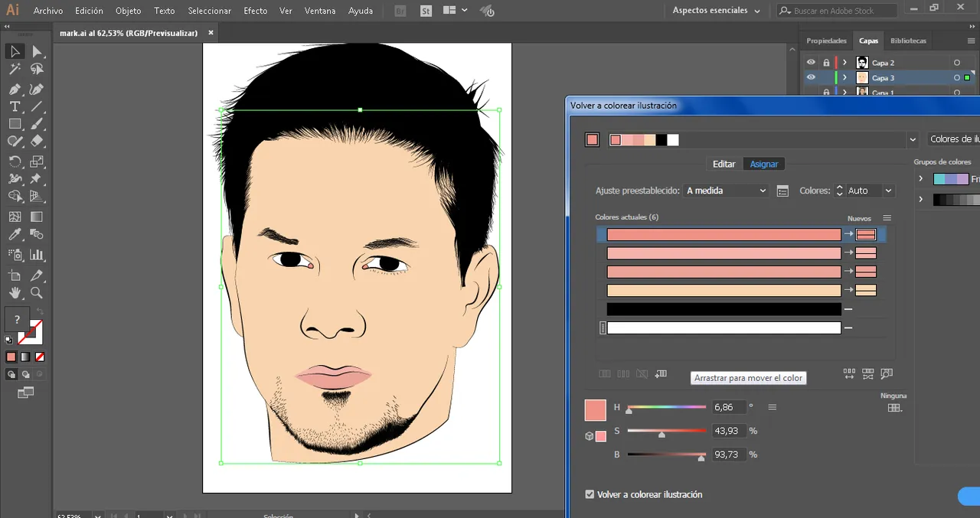Viewport: 980px width, 518px height.
Task: Open the Ventana menu
Action: pyautogui.click(x=320, y=11)
